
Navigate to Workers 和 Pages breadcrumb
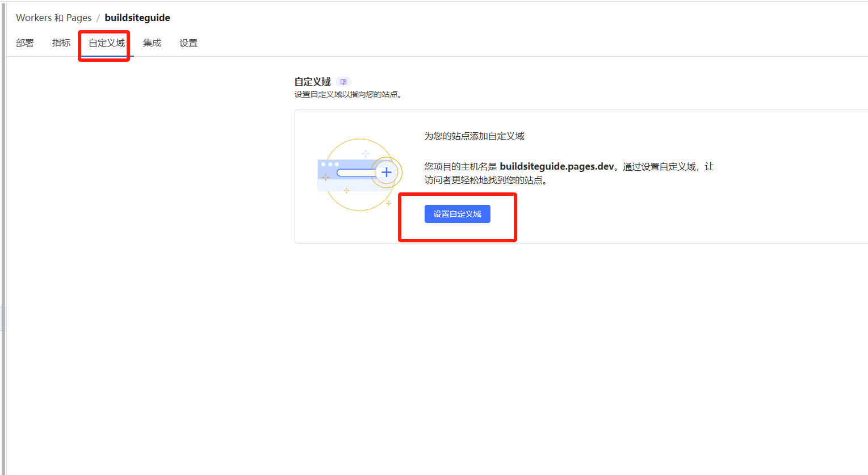[53, 18]
